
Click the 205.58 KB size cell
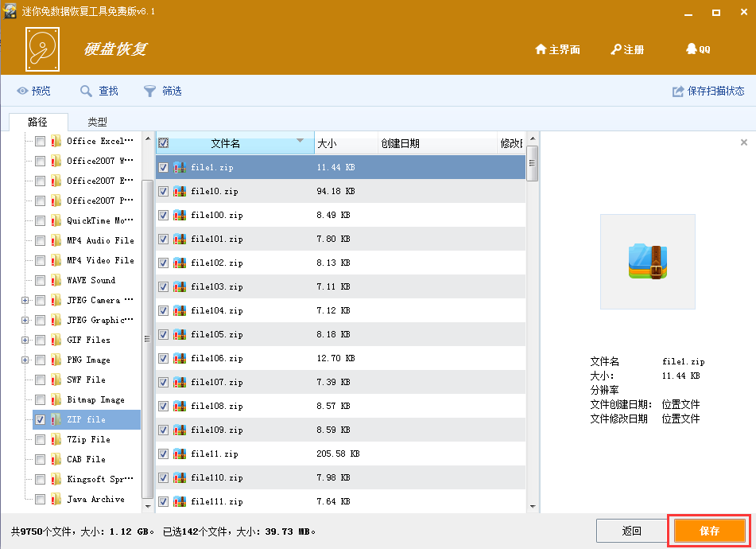point(338,454)
